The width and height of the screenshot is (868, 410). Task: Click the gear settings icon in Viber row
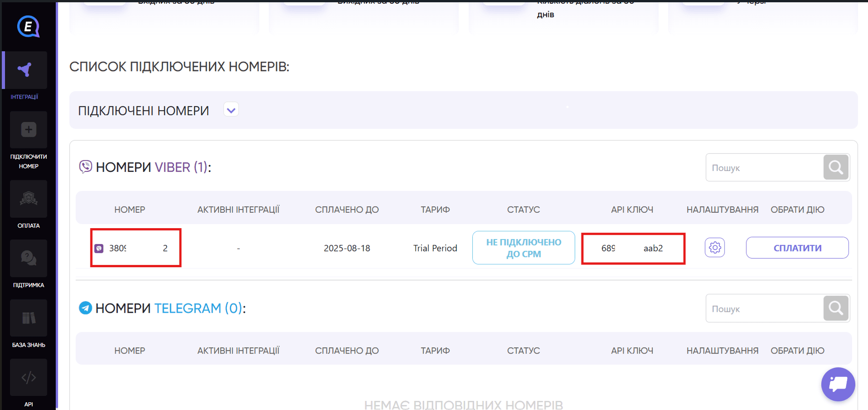[x=714, y=248]
